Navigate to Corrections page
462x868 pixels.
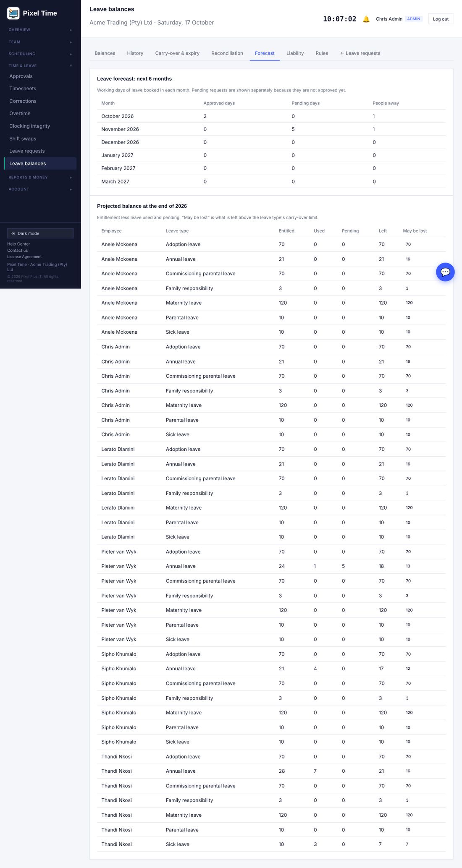[x=40, y=101]
